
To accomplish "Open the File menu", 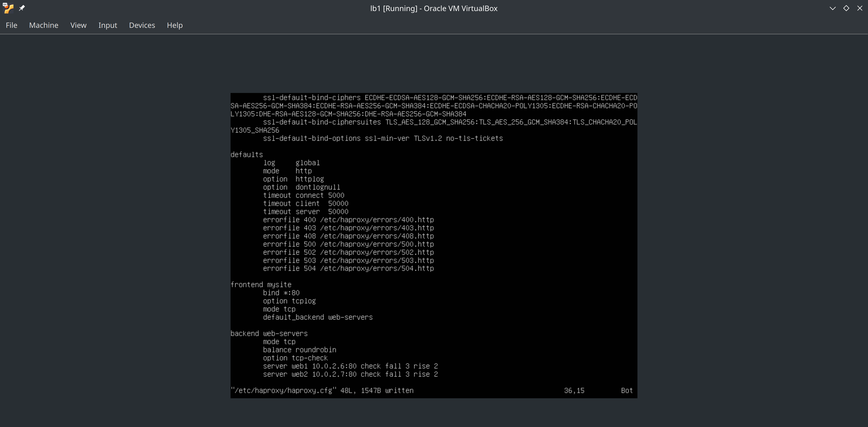I will (12, 25).
